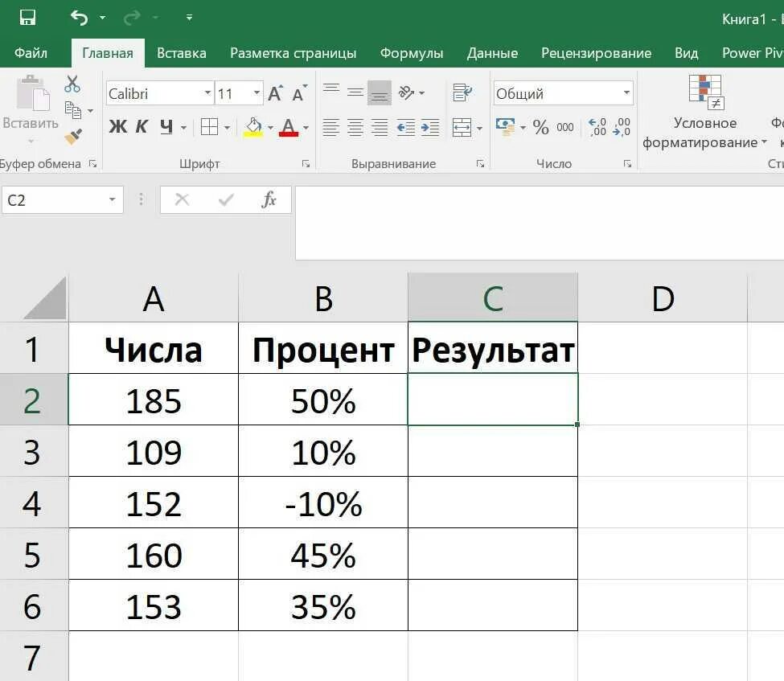Increase cell indent

(430, 128)
